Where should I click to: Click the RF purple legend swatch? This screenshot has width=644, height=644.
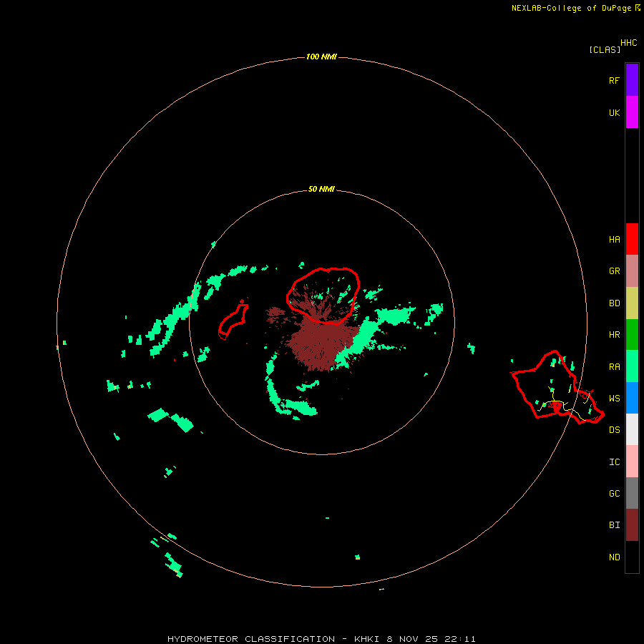click(632, 79)
